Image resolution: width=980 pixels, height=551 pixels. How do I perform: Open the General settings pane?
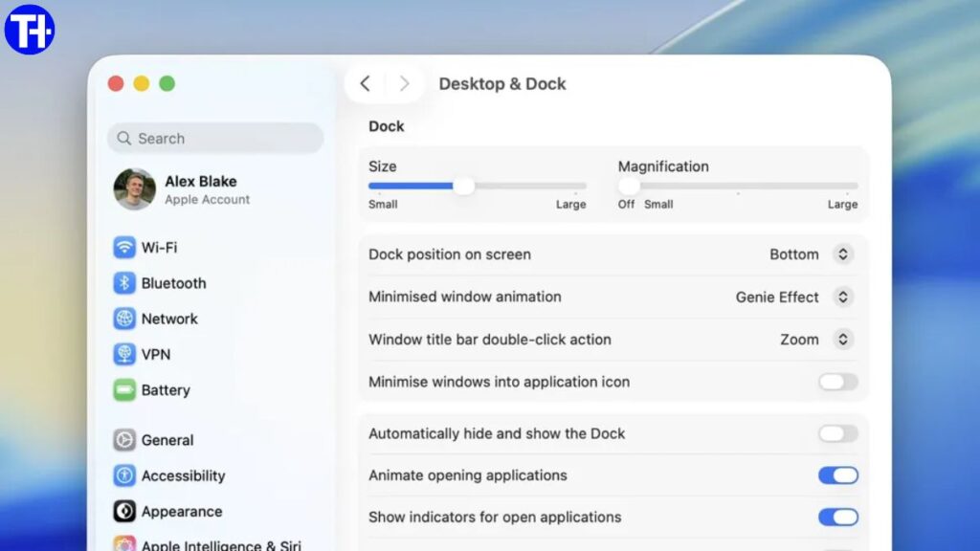[125, 440]
